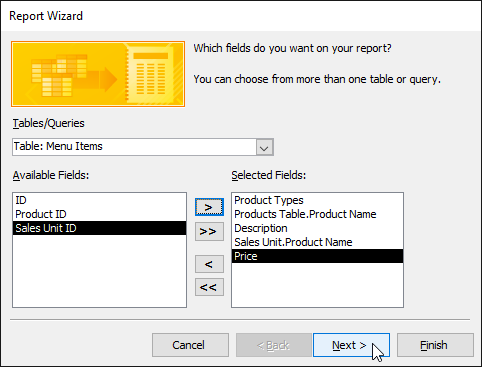Remove all fields with double left arrow

click(x=209, y=287)
